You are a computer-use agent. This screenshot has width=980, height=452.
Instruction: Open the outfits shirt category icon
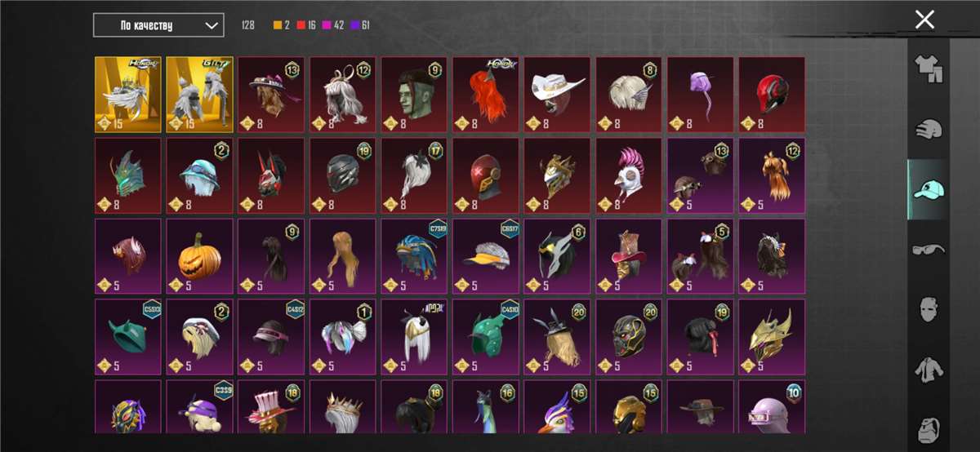pos(928,70)
